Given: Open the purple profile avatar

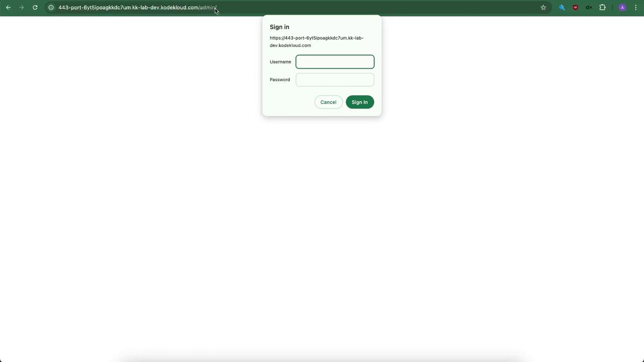Looking at the screenshot, I should (x=622, y=8).
